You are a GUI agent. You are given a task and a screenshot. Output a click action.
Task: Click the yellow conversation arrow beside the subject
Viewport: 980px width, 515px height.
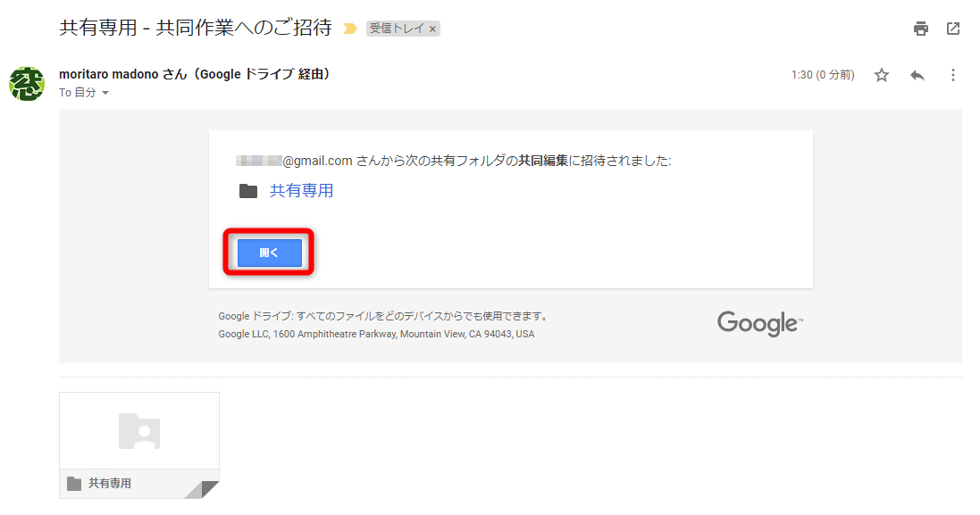348,28
